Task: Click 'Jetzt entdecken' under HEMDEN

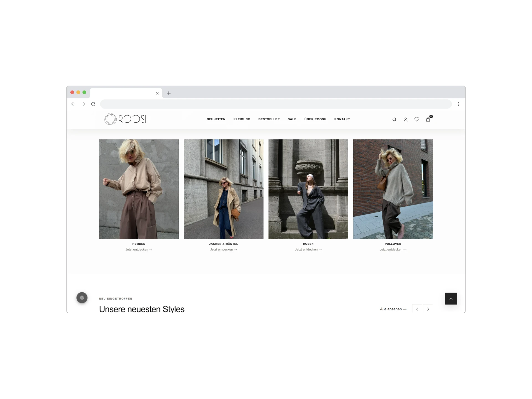Action: click(x=139, y=249)
